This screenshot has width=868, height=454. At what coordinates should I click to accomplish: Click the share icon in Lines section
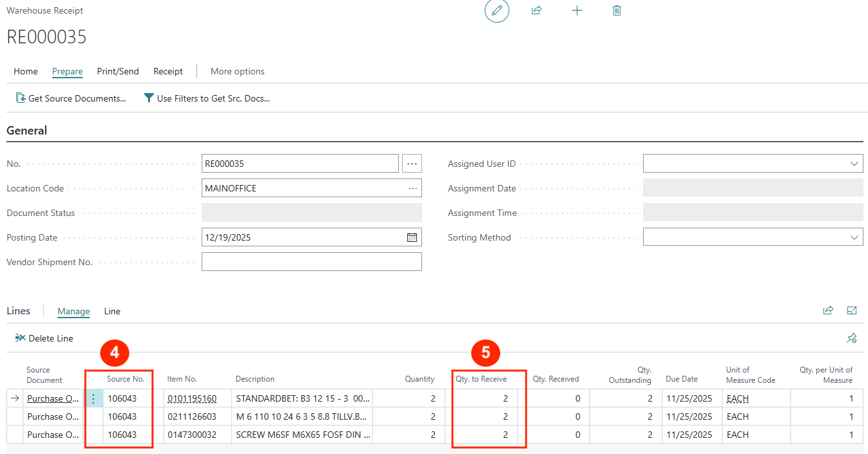[828, 310]
